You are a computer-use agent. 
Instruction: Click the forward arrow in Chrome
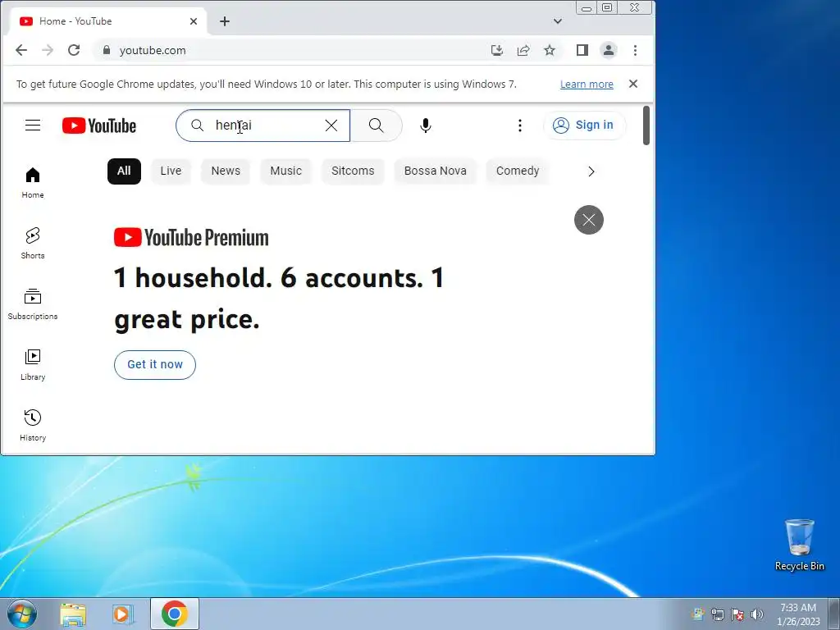[x=48, y=50]
